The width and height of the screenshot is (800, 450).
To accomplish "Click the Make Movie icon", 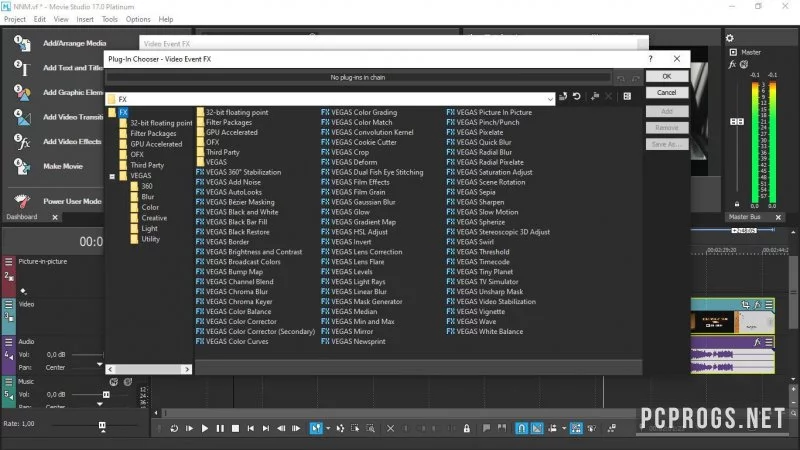I will pos(22,166).
